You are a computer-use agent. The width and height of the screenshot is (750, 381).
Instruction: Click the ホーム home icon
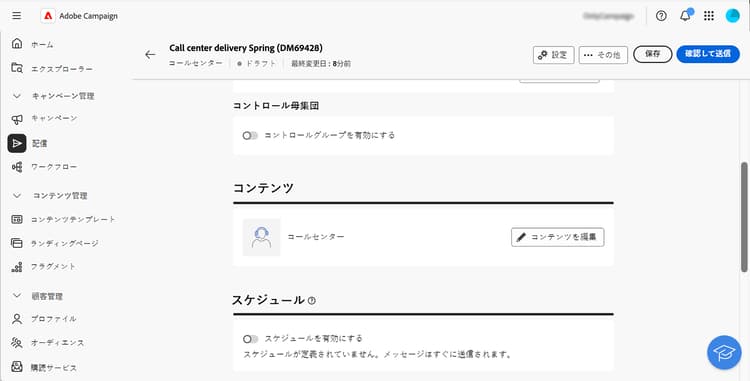(x=17, y=44)
